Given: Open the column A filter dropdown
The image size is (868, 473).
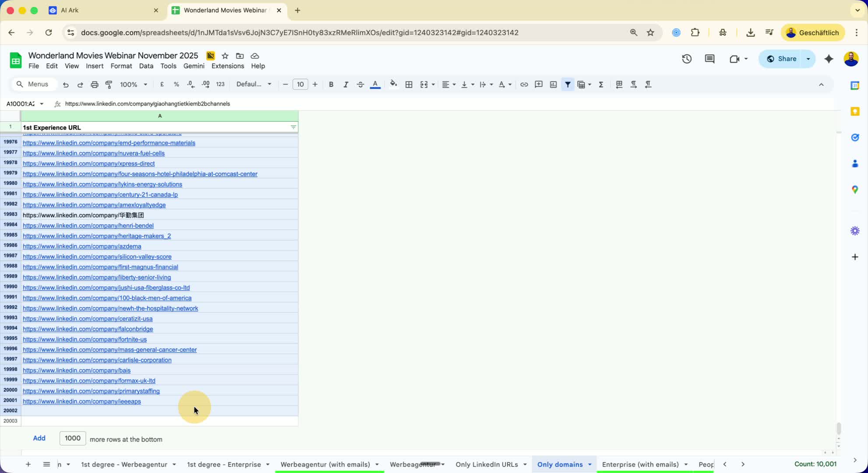Looking at the screenshot, I should click(x=293, y=127).
